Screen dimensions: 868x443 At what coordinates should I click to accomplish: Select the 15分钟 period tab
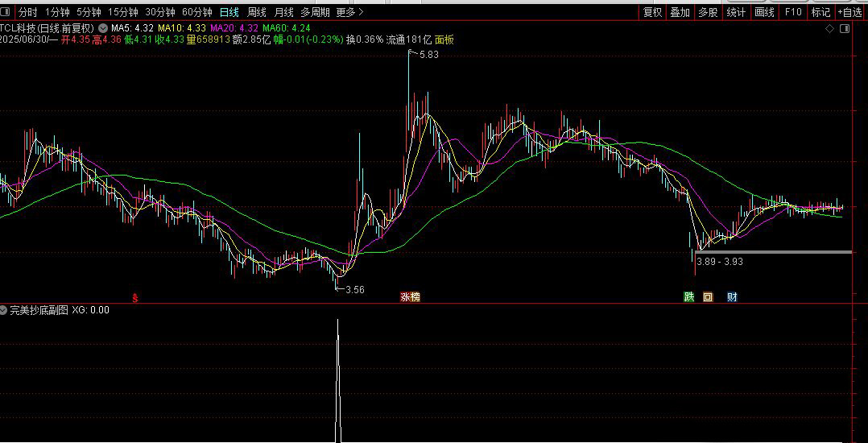click(x=123, y=12)
